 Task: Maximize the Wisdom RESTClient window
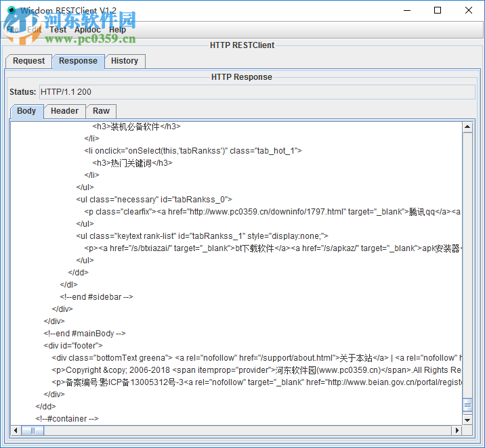coord(438,11)
